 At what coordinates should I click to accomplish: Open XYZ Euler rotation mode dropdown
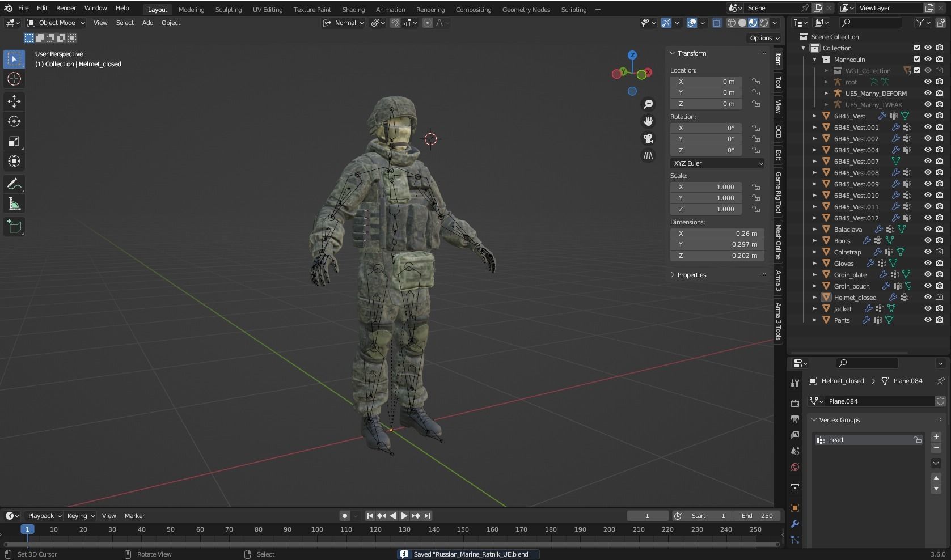(717, 163)
